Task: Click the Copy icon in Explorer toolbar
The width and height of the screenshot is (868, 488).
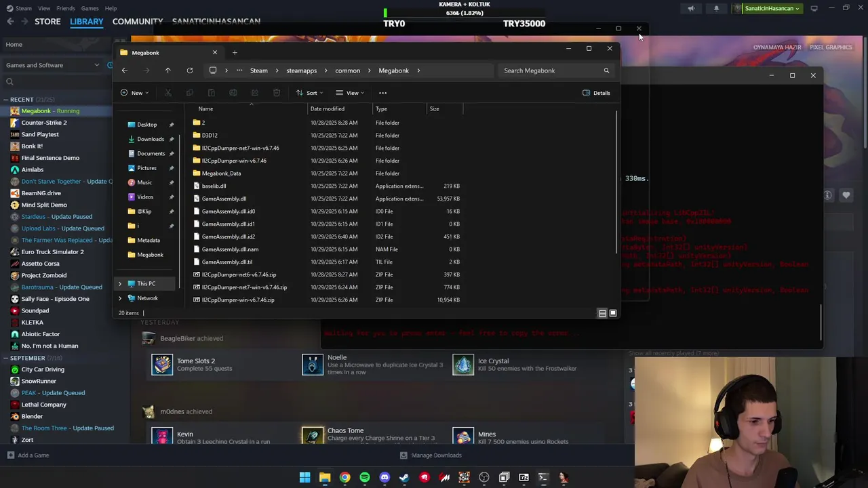Action: coord(190,93)
